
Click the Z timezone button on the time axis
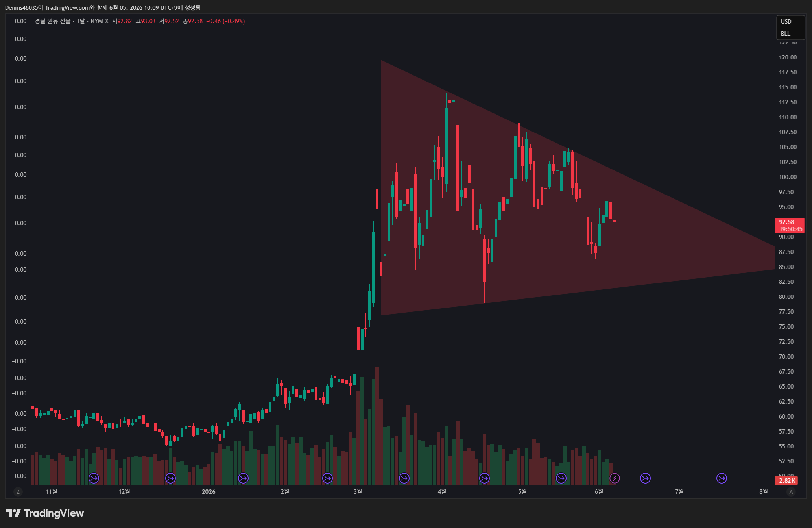18,491
